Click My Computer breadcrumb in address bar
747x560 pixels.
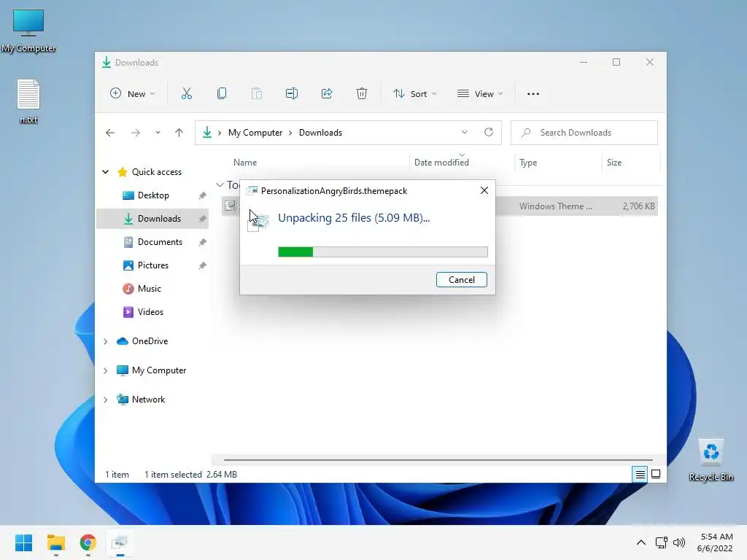[255, 133]
